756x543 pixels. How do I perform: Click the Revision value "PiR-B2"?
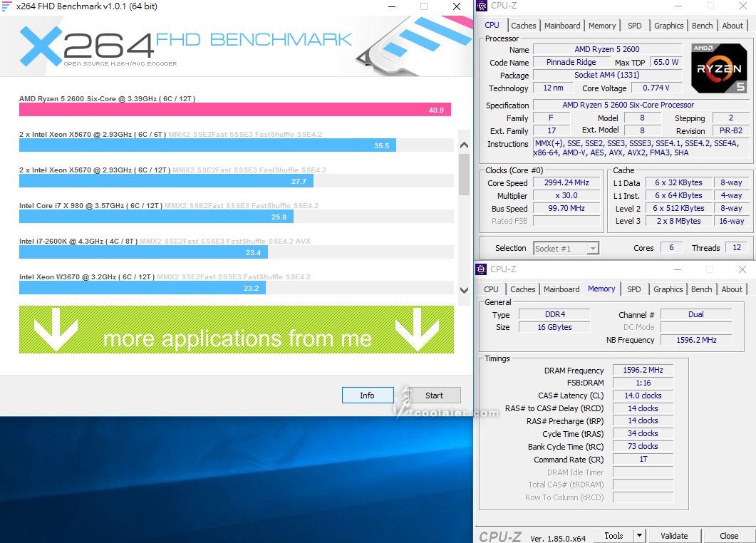(731, 130)
